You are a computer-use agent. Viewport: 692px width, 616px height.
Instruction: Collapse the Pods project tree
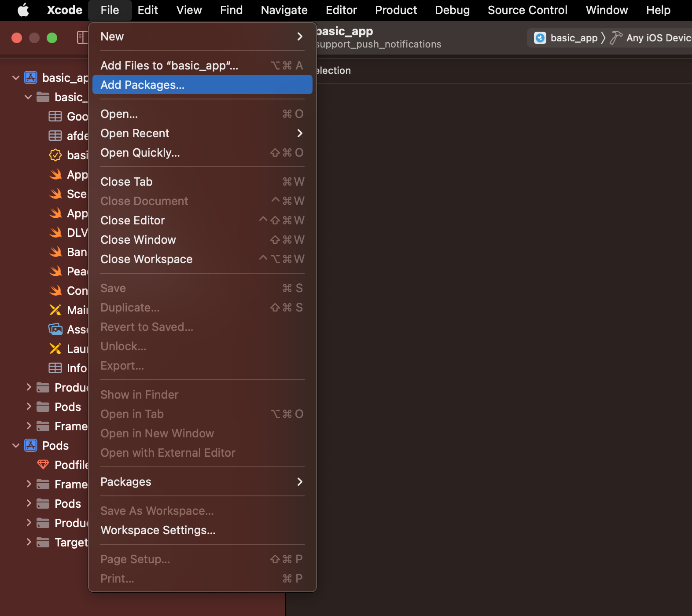pos(16,445)
